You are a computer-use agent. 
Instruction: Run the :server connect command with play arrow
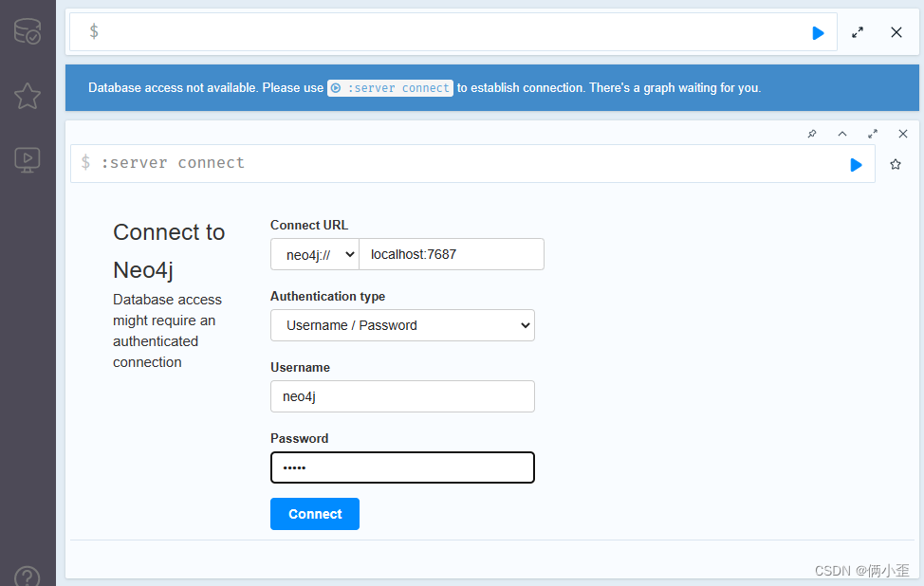(x=856, y=163)
